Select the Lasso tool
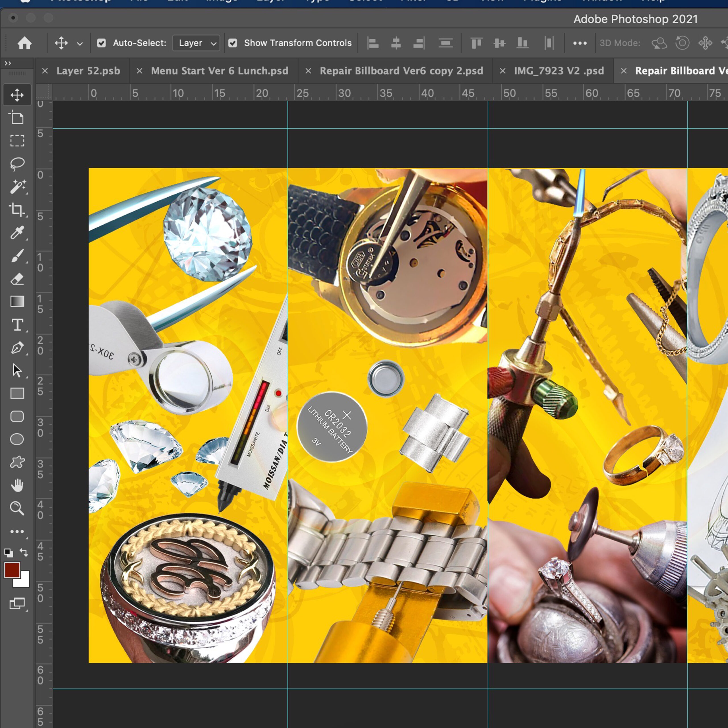 [17, 164]
